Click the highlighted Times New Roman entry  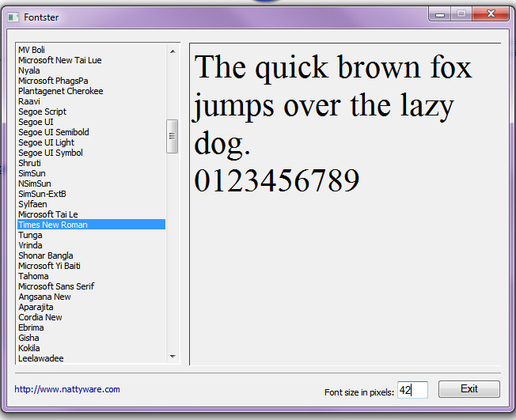[x=91, y=225]
